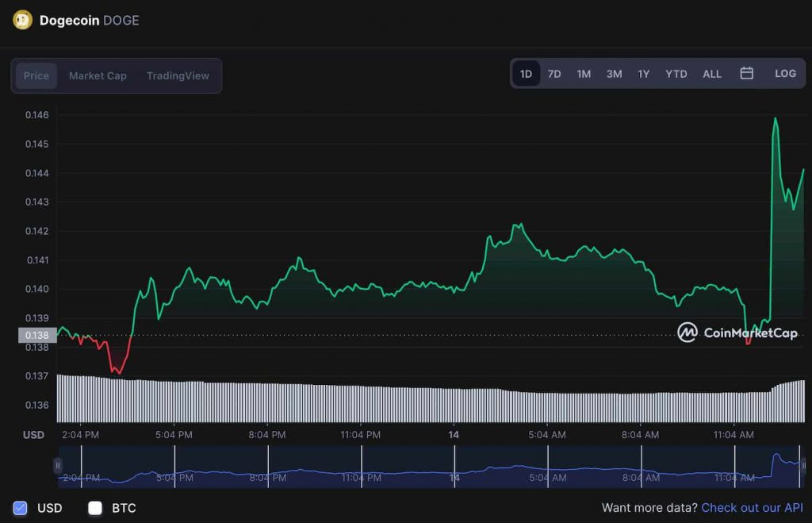812x523 pixels.
Task: Click the Dogecoin coin logo icon
Action: [x=22, y=20]
